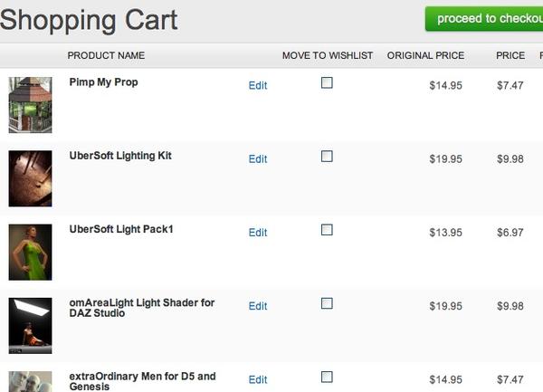Image resolution: width=543 pixels, height=392 pixels.
Task: Open the UberSoft Lighting Kit thumbnail image
Action: 31,178
